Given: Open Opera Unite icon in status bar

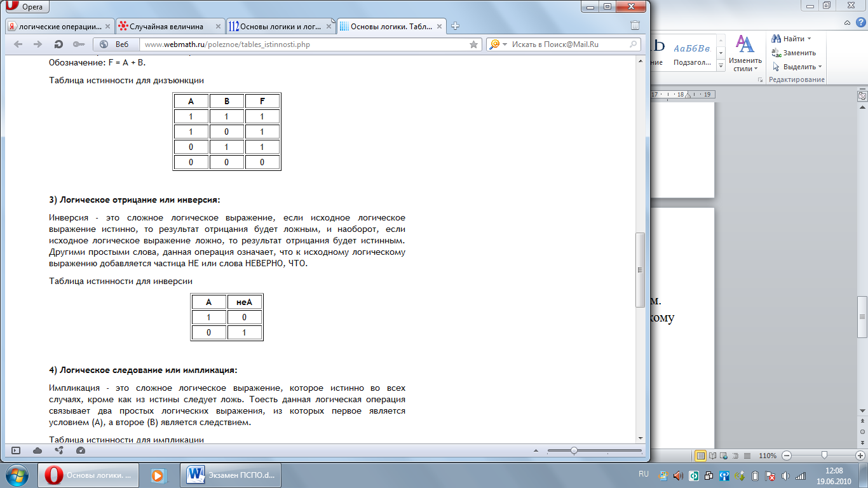Looking at the screenshot, I should click(x=59, y=451).
